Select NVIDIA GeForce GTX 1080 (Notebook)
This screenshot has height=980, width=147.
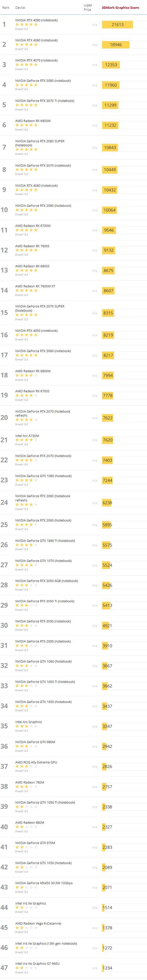[x=43, y=476]
